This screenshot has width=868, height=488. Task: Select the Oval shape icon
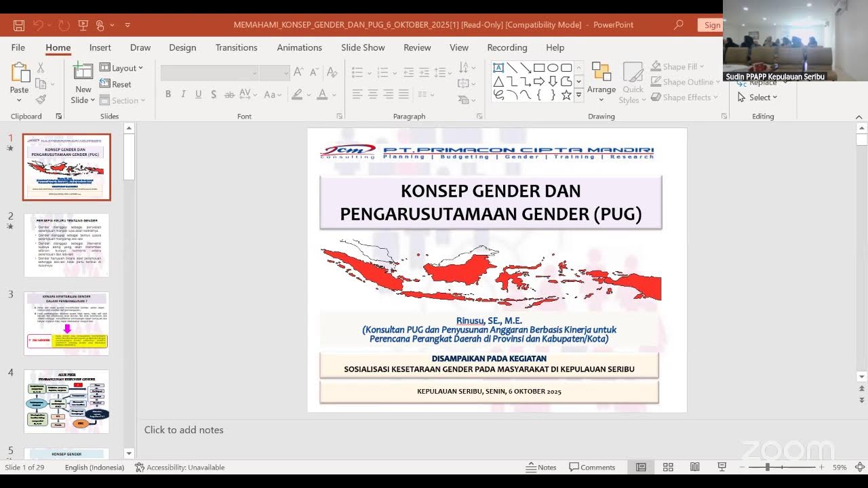point(553,68)
